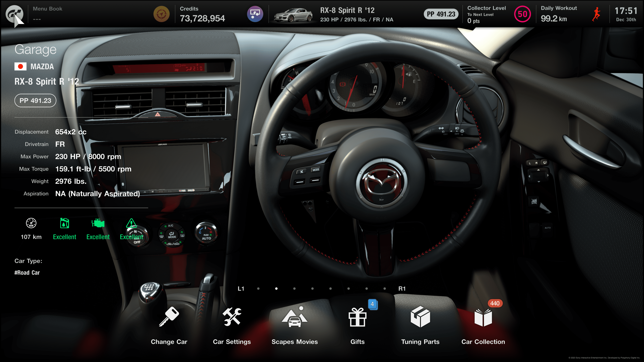Click the Japan flag icon beside MAZDA
Screen dimensions: 644x362
pyautogui.click(x=20, y=67)
